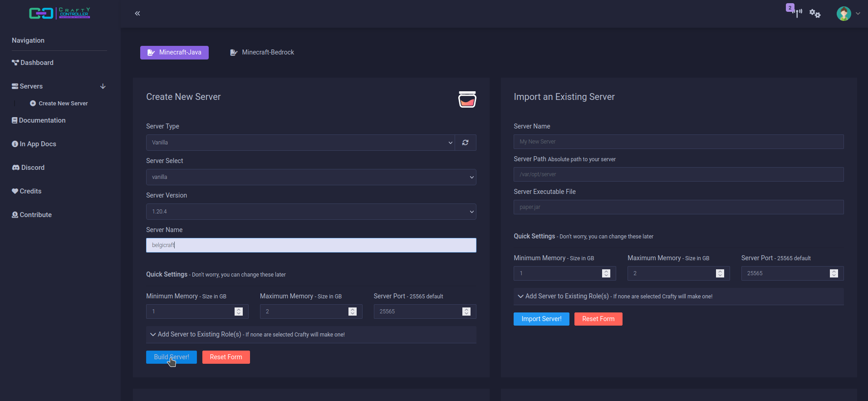Screen dimensions: 868x401
Task: Click the Import Server! button
Action: [x=541, y=319]
